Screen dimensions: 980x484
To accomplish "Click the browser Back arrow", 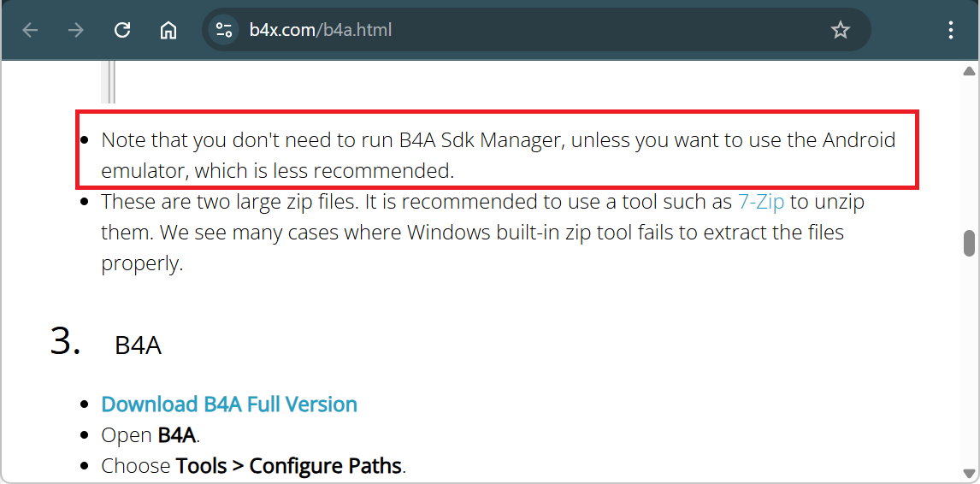I will coord(31,30).
